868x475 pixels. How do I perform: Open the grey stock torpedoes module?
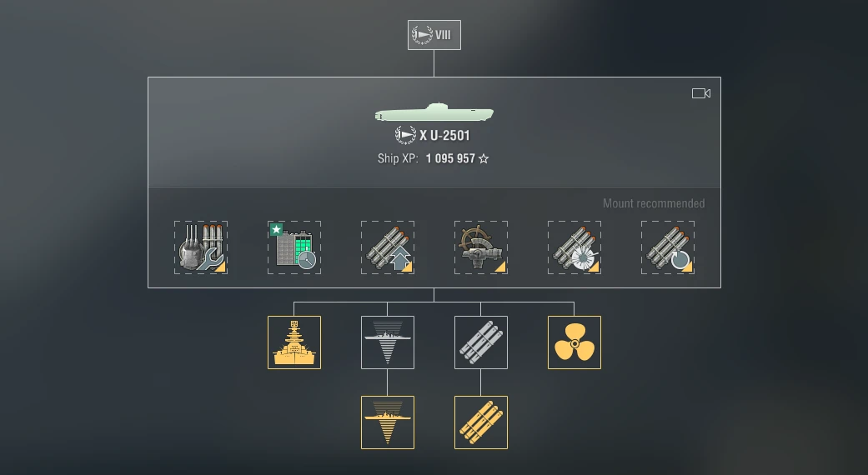[481, 342]
